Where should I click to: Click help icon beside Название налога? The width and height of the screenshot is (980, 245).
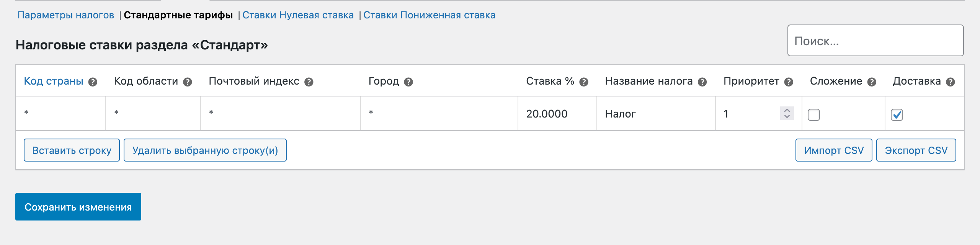(x=702, y=82)
